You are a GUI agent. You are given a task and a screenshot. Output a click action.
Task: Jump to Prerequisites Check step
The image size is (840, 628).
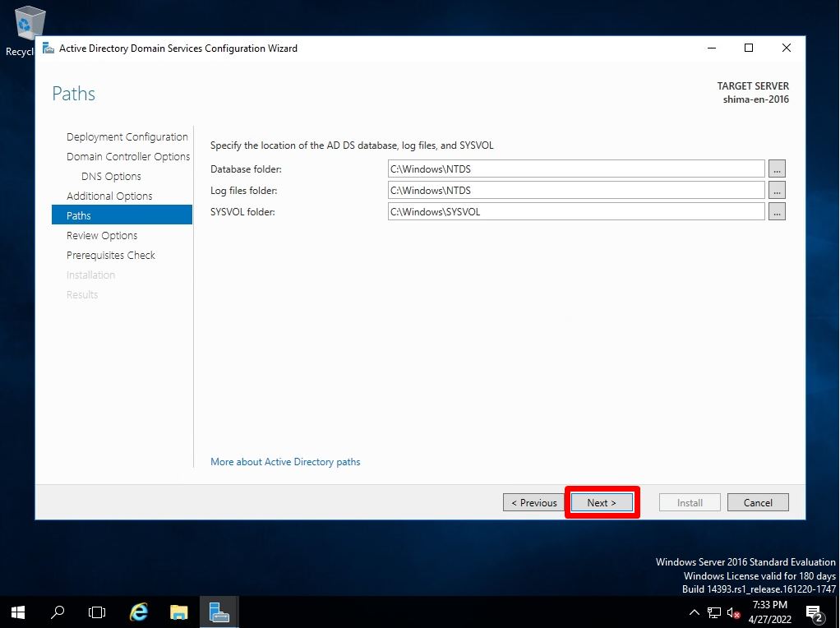pos(111,255)
